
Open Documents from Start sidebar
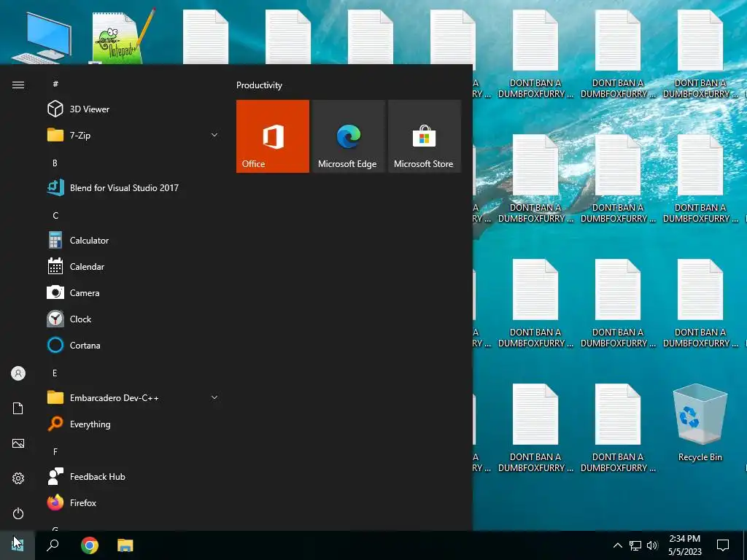(x=18, y=408)
